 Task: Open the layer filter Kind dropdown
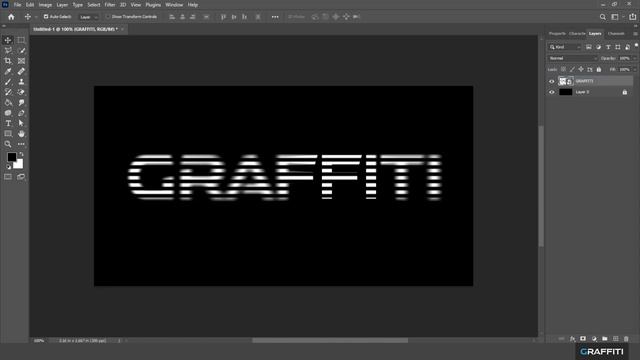click(565, 47)
